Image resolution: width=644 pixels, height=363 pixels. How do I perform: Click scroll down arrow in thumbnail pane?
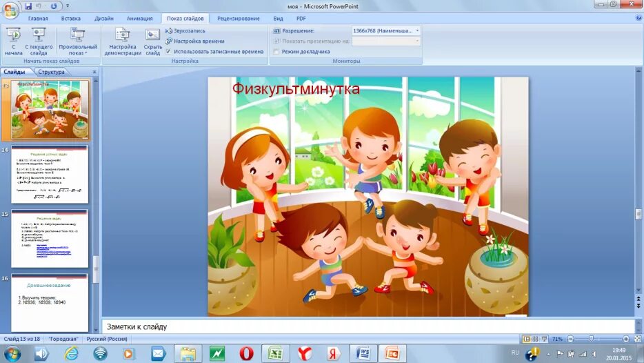click(96, 330)
